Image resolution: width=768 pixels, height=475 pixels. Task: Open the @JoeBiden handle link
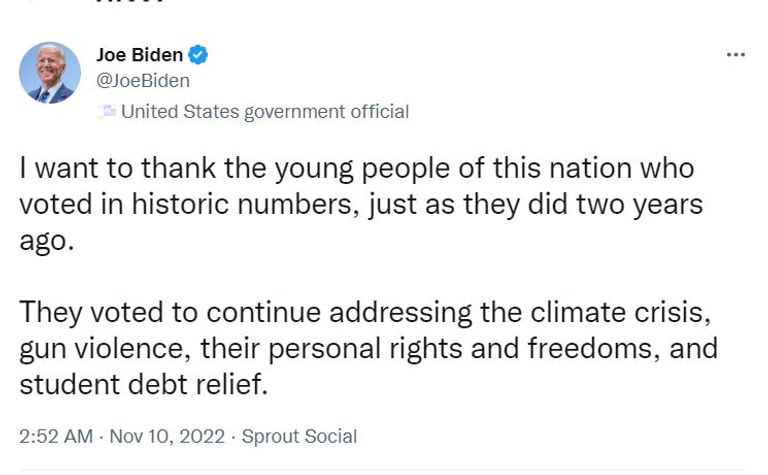click(142, 81)
